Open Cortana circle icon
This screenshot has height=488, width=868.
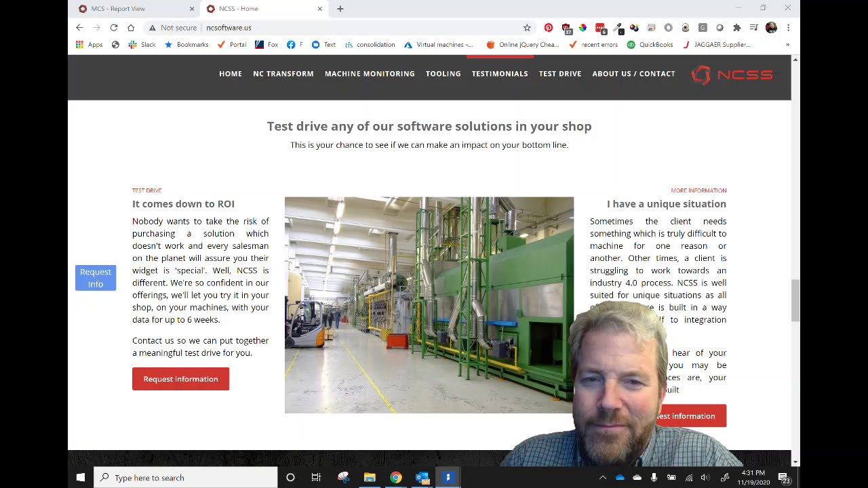pyautogui.click(x=290, y=478)
